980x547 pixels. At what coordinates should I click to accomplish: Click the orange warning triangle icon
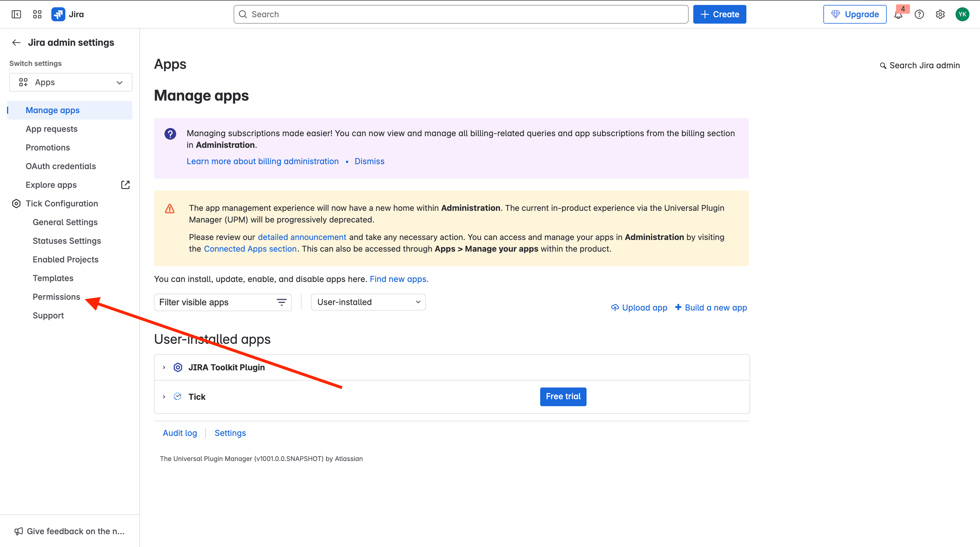[170, 208]
